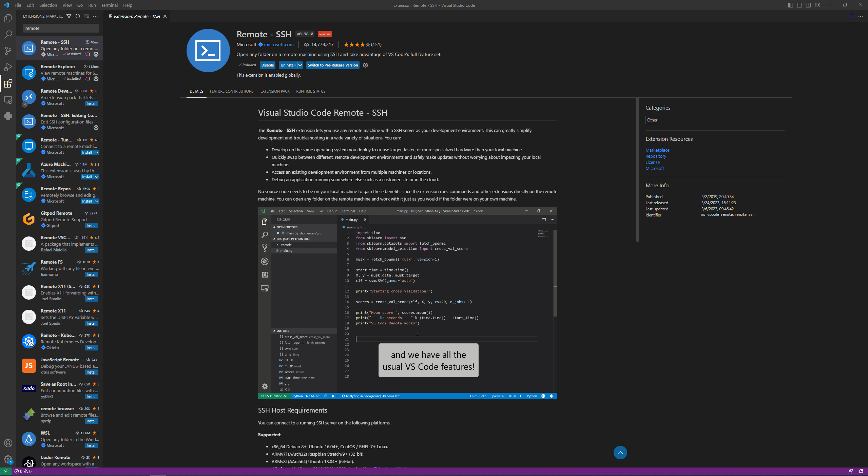This screenshot has width=868, height=476.
Task: Open the Repository link under Extension Resources
Action: tap(656, 156)
